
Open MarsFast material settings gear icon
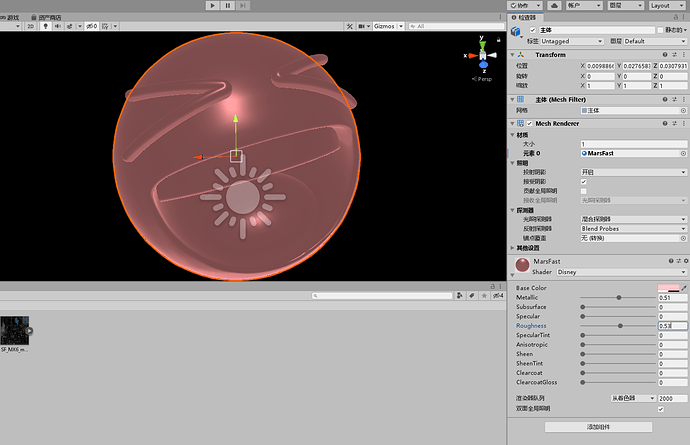(x=686, y=261)
